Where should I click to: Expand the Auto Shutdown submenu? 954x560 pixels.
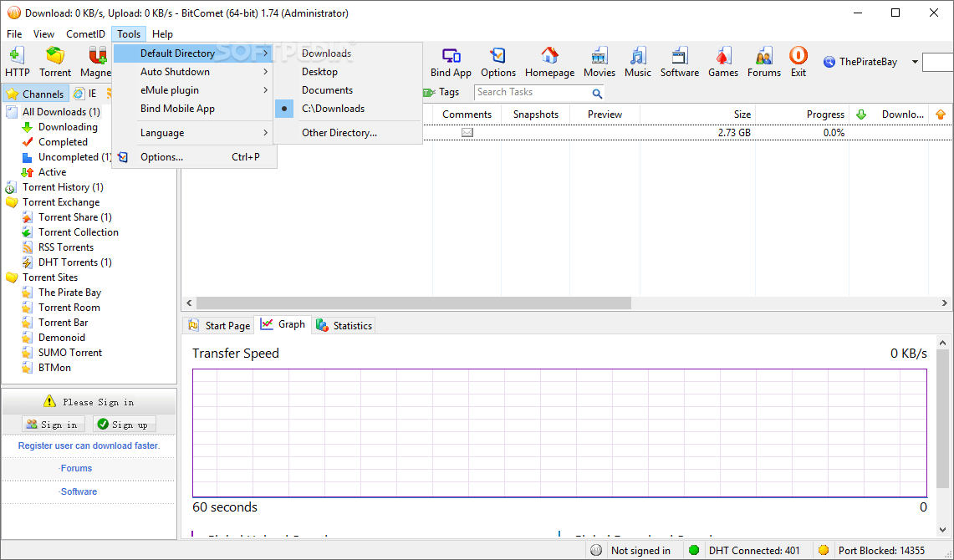coord(192,72)
